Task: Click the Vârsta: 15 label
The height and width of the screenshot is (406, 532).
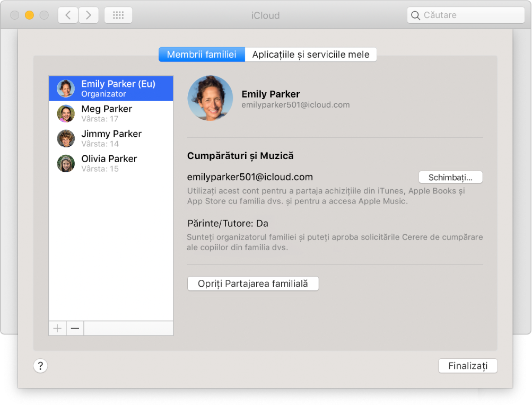Action: click(x=100, y=169)
